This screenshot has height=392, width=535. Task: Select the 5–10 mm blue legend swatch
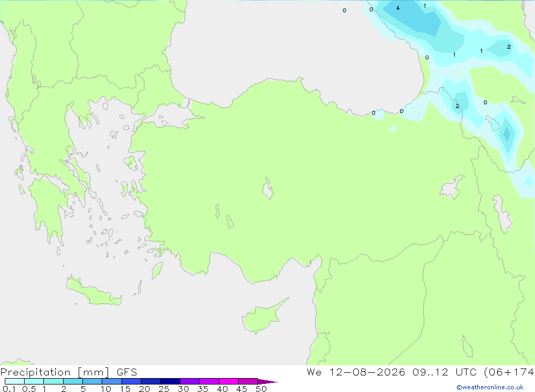click(x=92, y=381)
